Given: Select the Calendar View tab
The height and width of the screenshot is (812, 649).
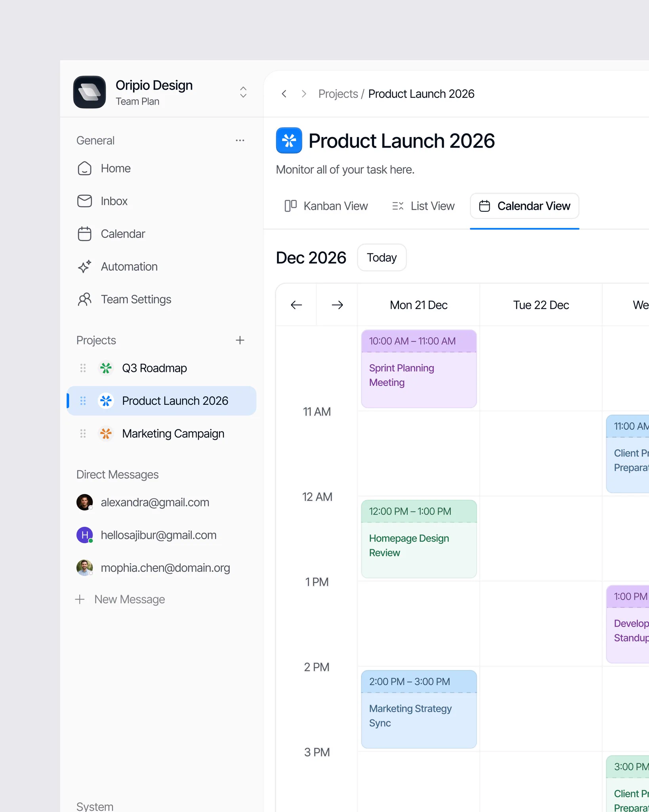Looking at the screenshot, I should click(525, 206).
